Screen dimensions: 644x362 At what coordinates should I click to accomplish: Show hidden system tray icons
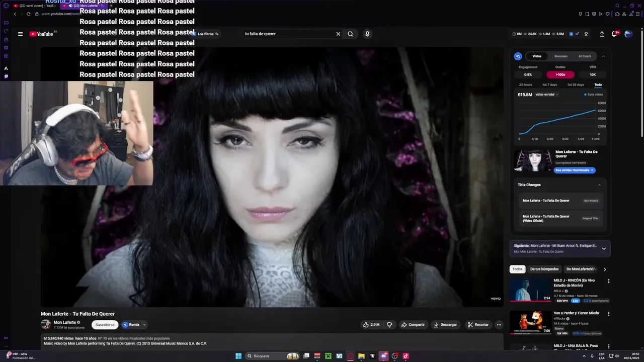(585, 356)
